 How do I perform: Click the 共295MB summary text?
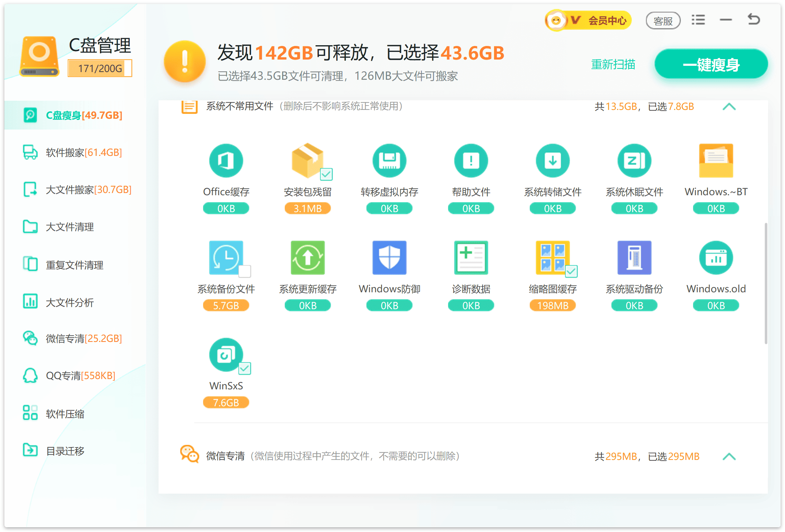[616, 456]
